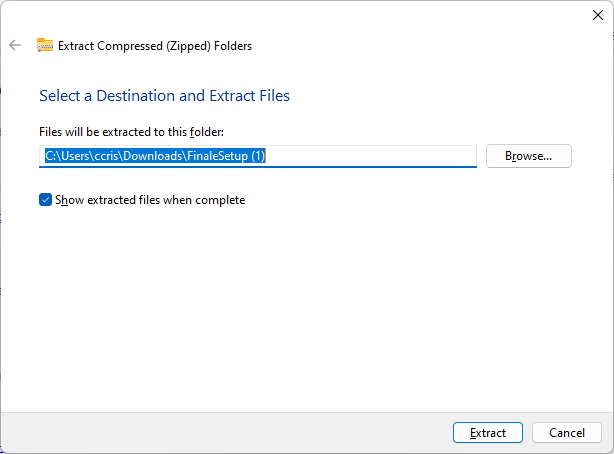This screenshot has height=454, width=614.
Task: Click the zipped folder icon in the title
Action: point(45,45)
